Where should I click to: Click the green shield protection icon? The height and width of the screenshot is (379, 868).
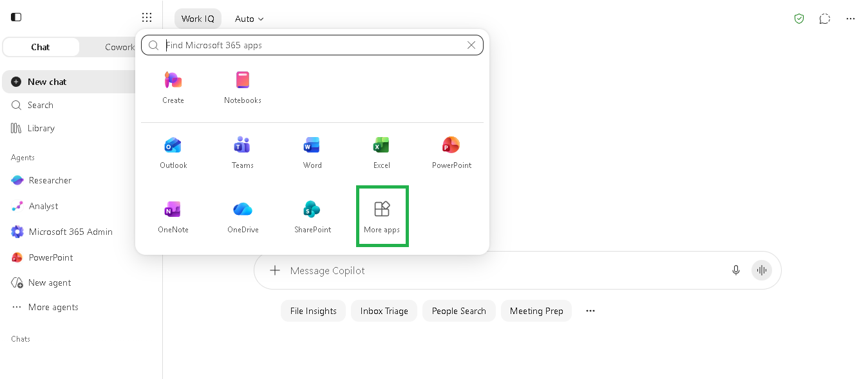pyautogui.click(x=799, y=19)
